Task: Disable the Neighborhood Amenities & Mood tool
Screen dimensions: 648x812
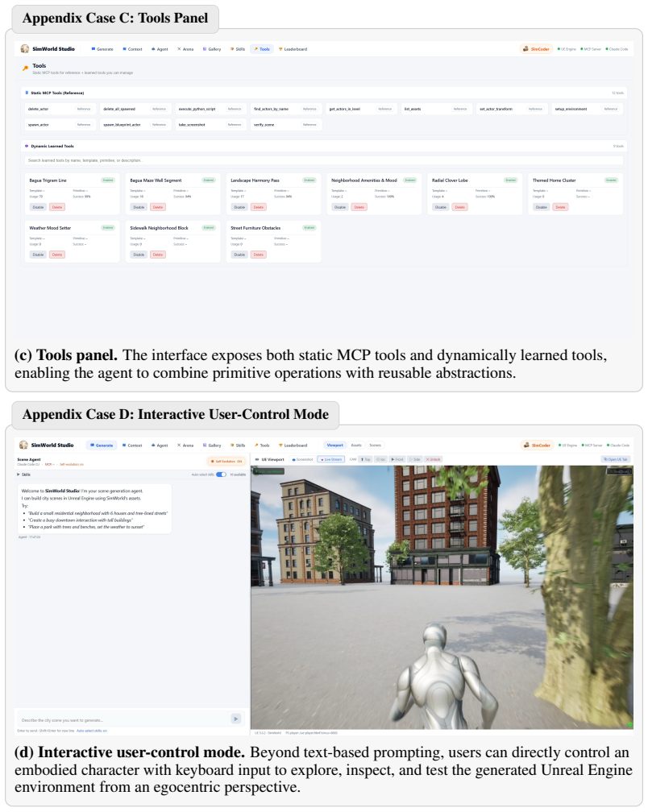Action: coord(340,207)
